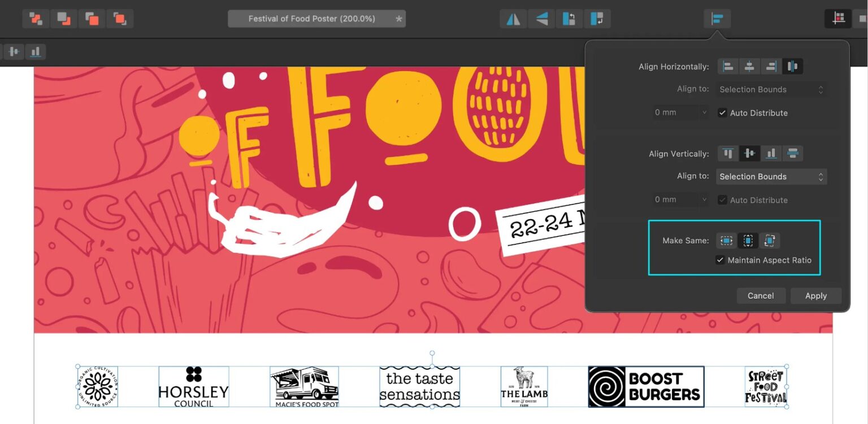
Task: Choose Space Horizontally in Align Horizontally row
Action: (x=792, y=67)
